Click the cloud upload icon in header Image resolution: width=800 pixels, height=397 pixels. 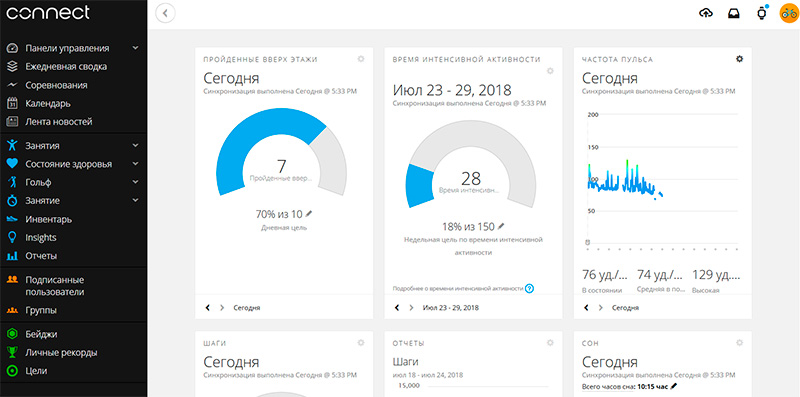click(x=706, y=14)
